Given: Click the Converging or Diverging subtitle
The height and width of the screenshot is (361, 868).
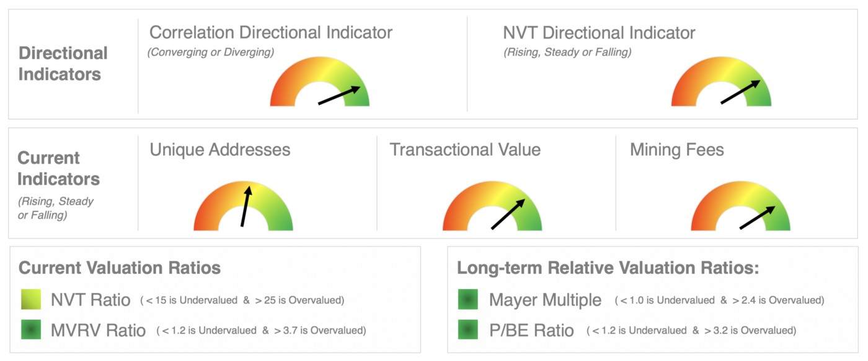Looking at the screenshot, I should click(x=211, y=53).
